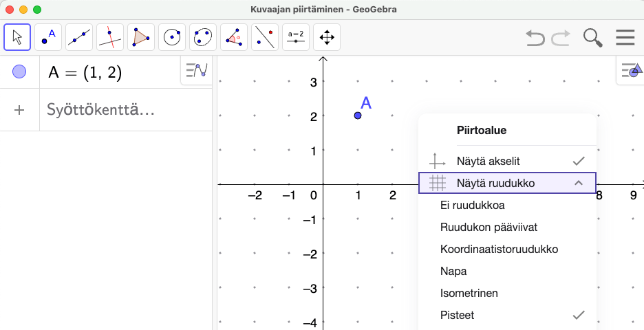Viewport: 644px width, 330px height.
Task: Undo the last action
Action: click(x=535, y=38)
